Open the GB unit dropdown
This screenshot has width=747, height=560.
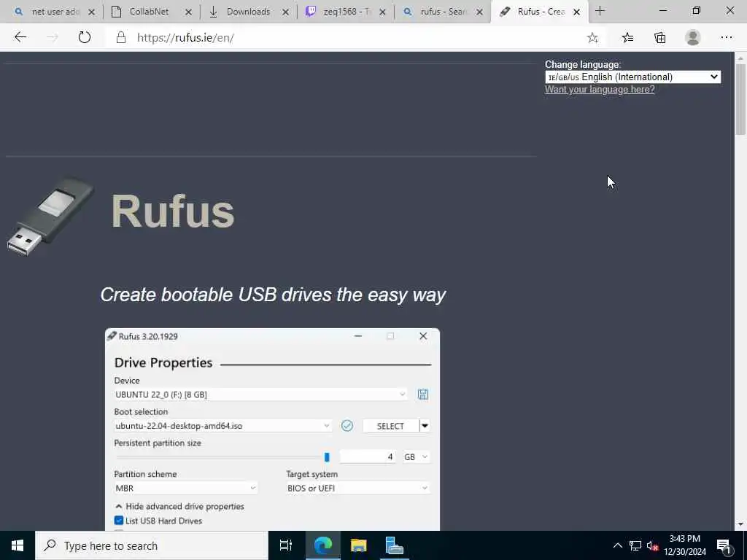(x=416, y=456)
